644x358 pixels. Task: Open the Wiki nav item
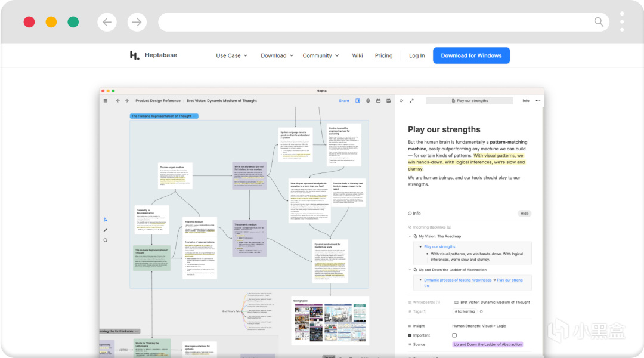tap(357, 55)
